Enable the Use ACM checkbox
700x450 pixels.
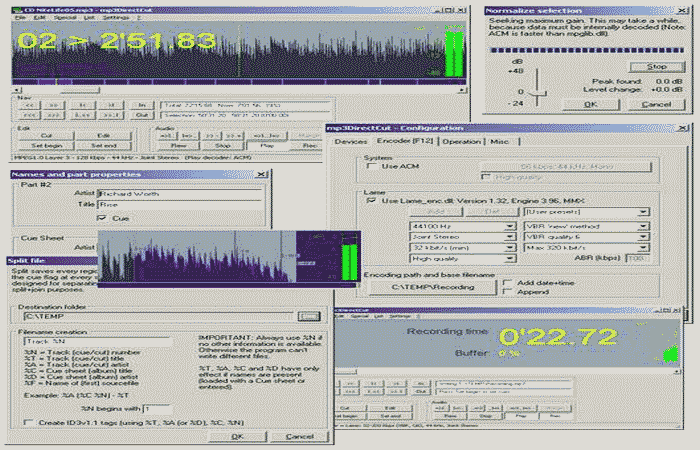pyautogui.click(x=371, y=167)
